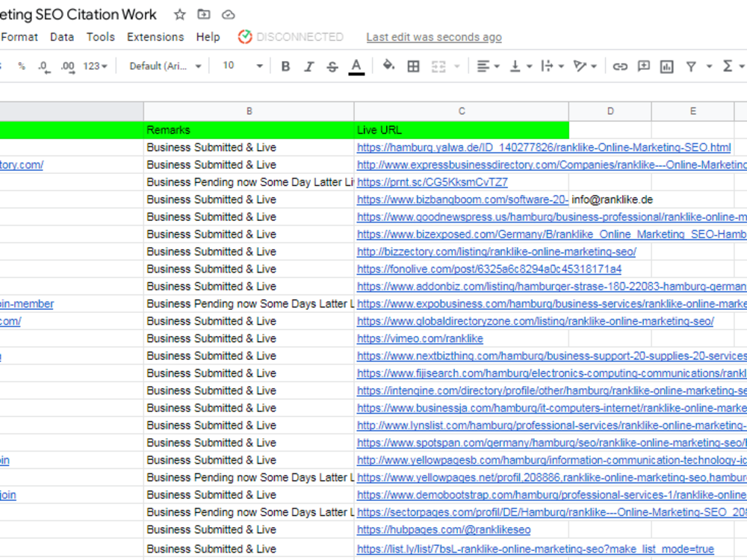This screenshot has height=560, width=747.
Task: Open the Extensions menu
Action: click(155, 37)
